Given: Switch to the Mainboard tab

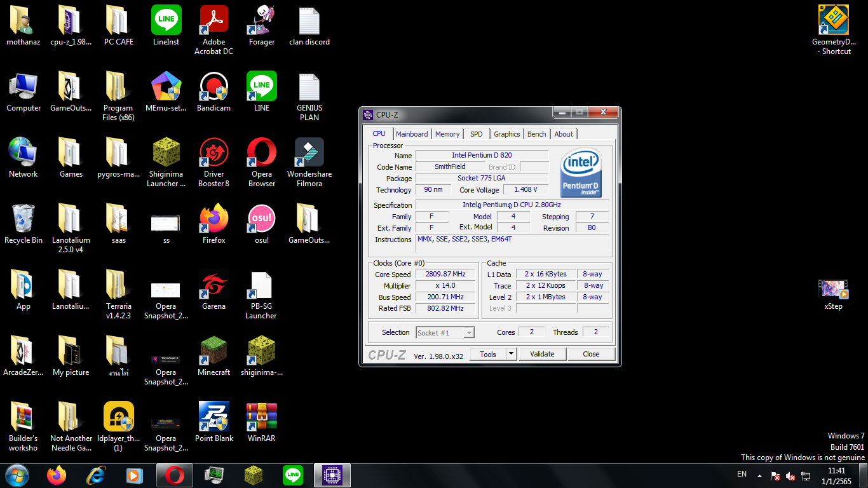Looking at the screenshot, I should (412, 134).
